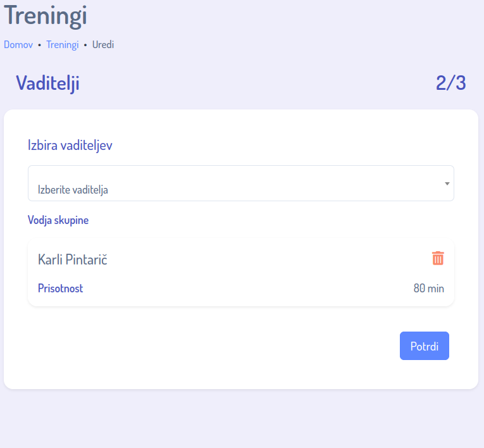Click the 80 min attendance value

pyautogui.click(x=428, y=289)
